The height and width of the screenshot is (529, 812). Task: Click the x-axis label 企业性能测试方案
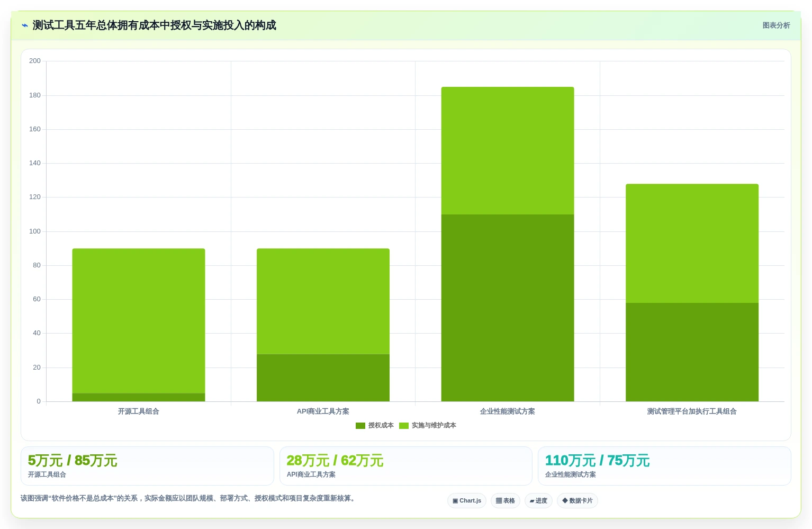pyautogui.click(x=508, y=411)
